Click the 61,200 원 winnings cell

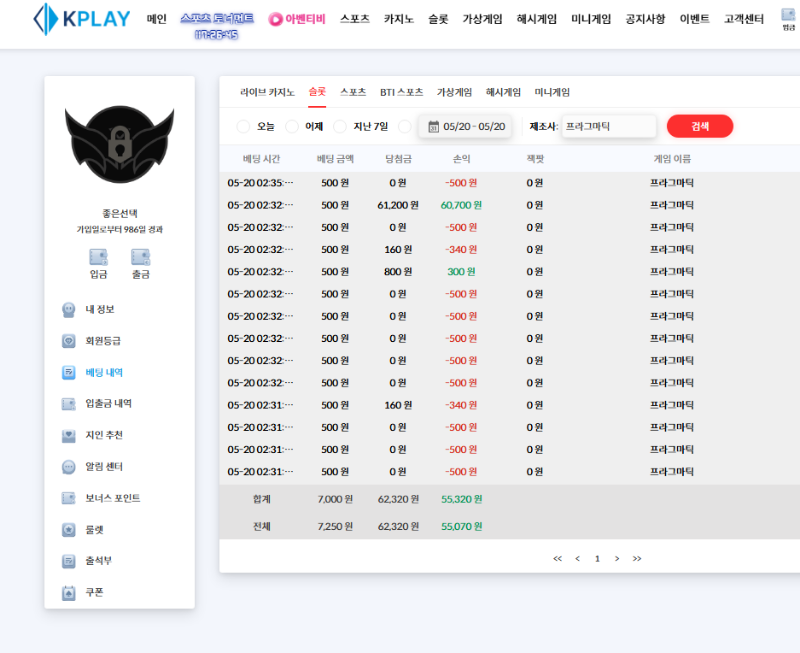398,205
